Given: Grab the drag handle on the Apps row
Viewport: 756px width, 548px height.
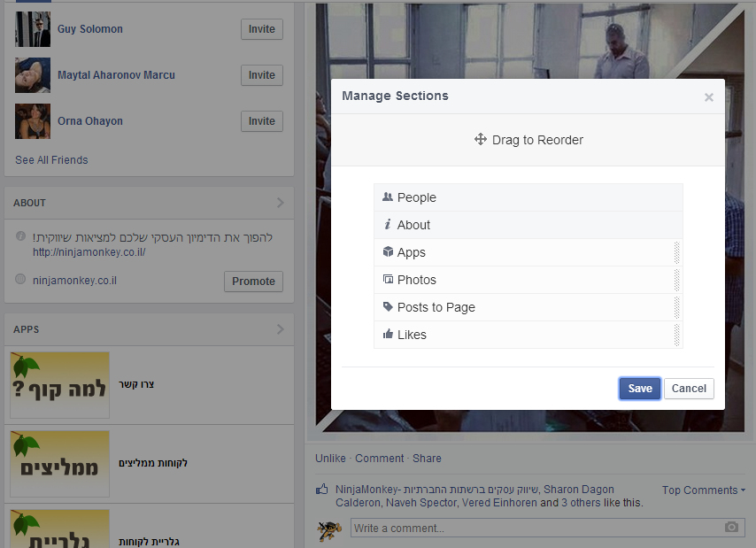Looking at the screenshot, I should click(676, 252).
